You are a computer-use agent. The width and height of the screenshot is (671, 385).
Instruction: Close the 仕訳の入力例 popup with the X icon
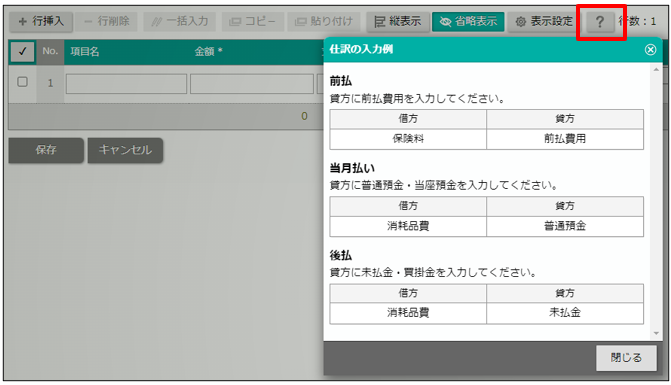(x=650, y=50)
